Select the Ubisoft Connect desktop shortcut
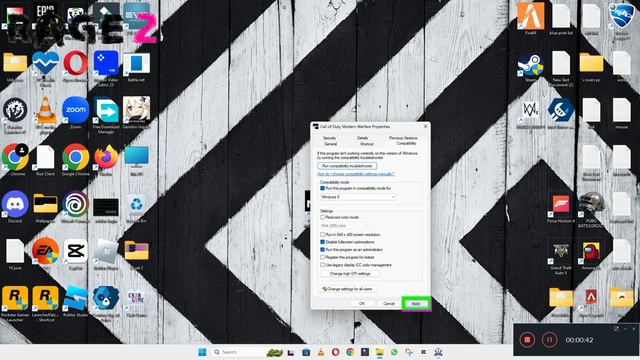Image resolution: width=640 pixels, height=360 pixels. coord(76,204)
